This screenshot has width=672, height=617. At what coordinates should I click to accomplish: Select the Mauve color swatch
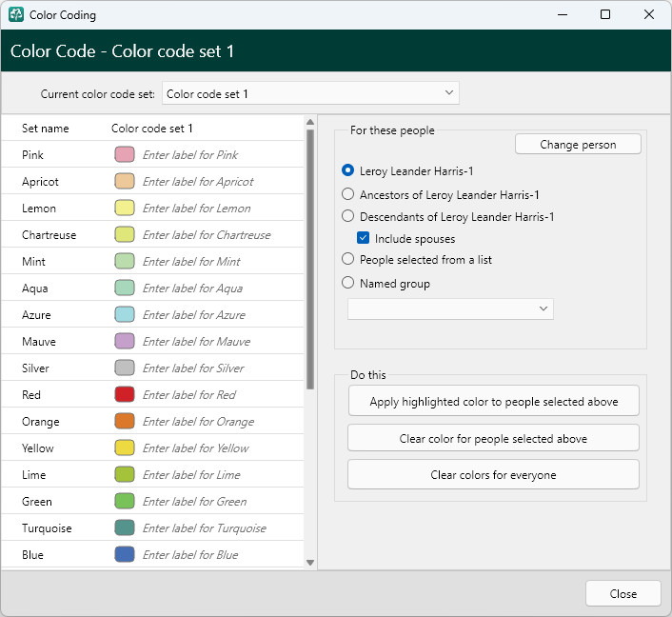125,341
